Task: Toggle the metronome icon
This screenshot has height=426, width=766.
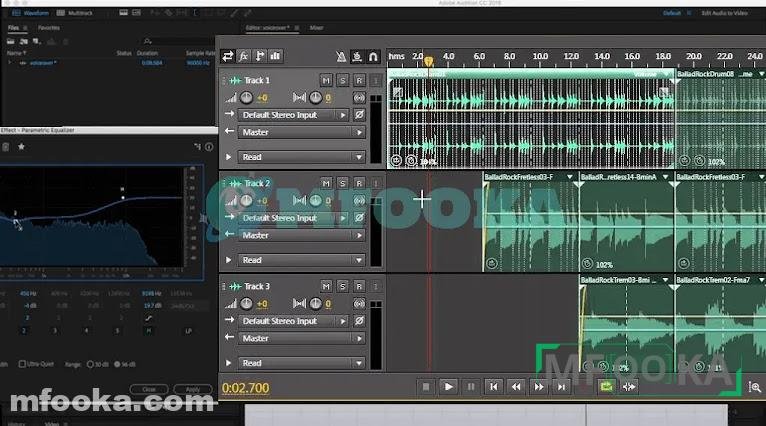Action: (x=341, y=57)
